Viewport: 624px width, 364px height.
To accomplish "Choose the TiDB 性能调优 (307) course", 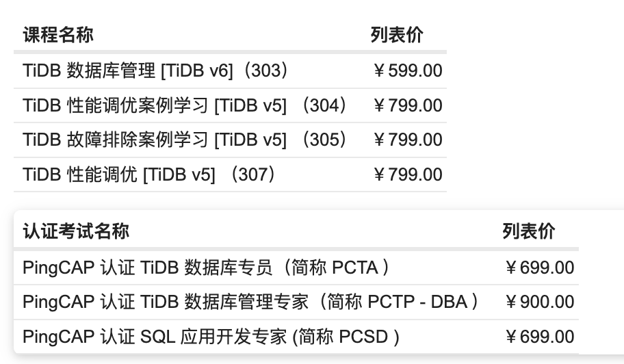I will point(149,174).
